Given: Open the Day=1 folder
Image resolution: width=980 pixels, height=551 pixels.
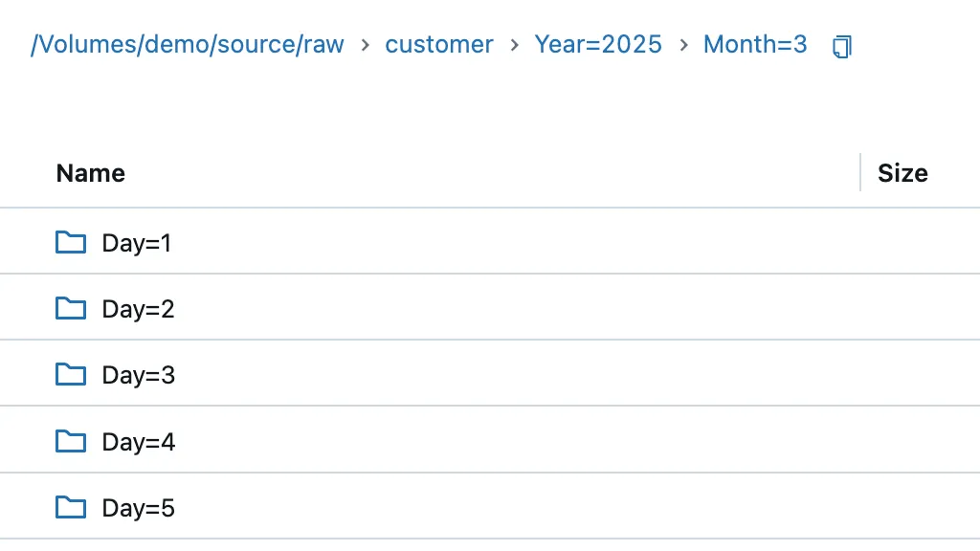Looking at the screenshot, I should (x=137, y=243).
